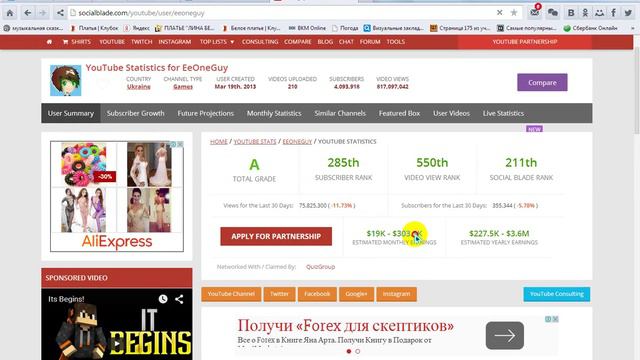640x360 pixels.
Task: Click YOUTUBE PARTNERSHIP in the navbar
Action: click(525, 42)
